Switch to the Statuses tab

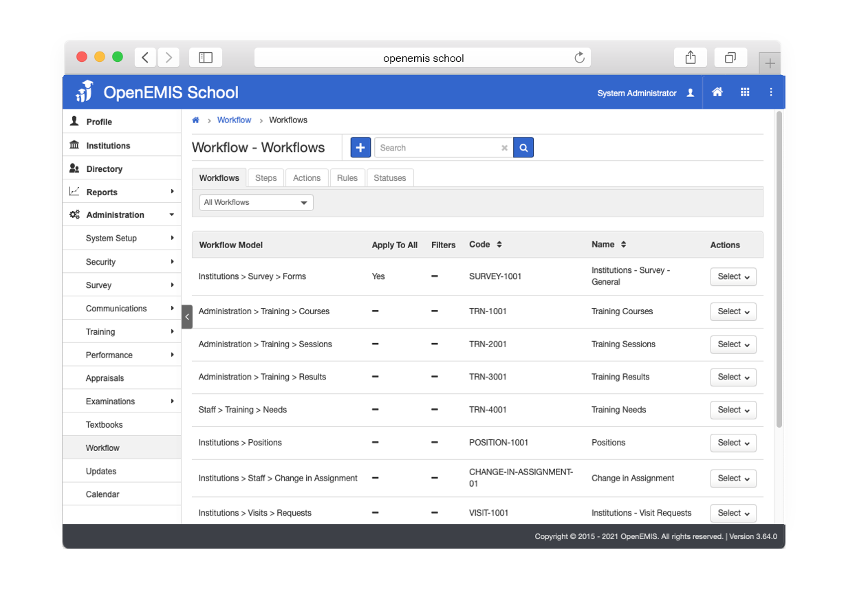(x=390, y=178)
